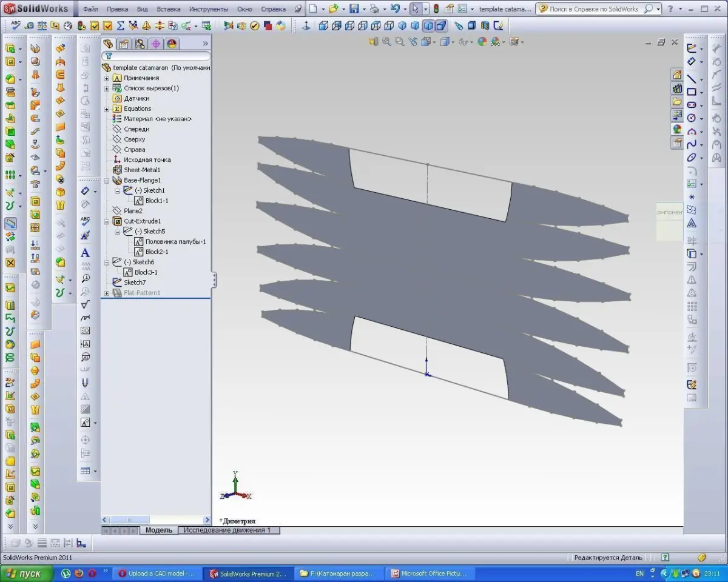Open the ConfigurationManager tab

(x=140, y=44)
